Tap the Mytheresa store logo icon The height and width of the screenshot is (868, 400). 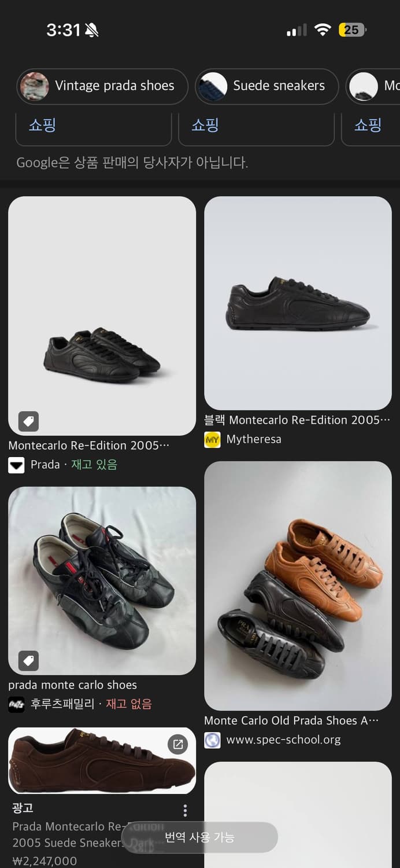213,440
